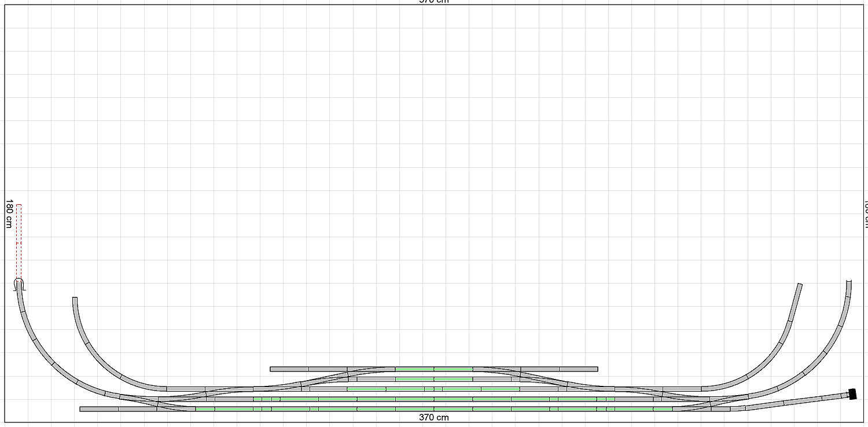Image resolution: width=868 pixels, height=427 pixels.
Task: Select the turnout at left of topmost siding
Action: coord(370,369)
